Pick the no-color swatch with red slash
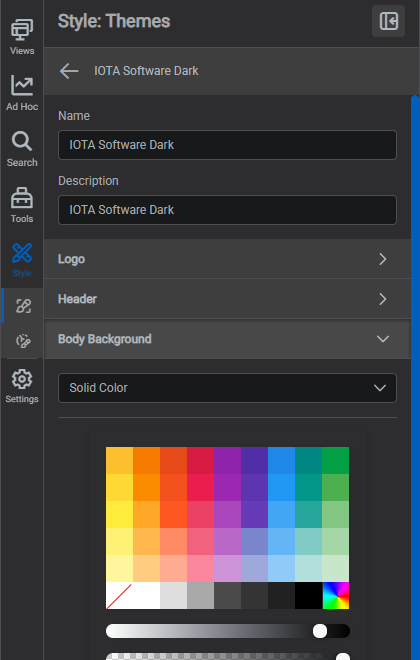 pyautogui.click(x=119, y=596)
